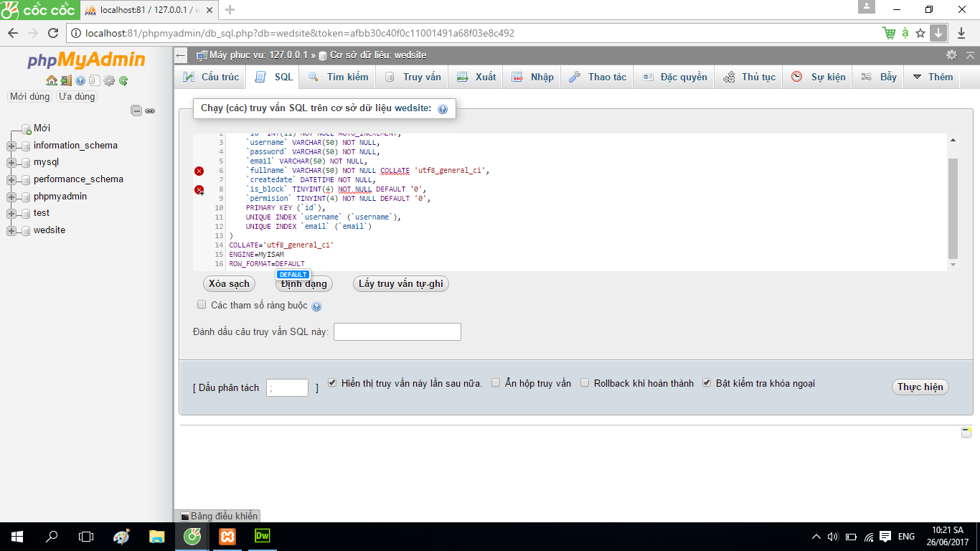Screen dimensions: 980x551
Task: Open Mới dùng recent list
Action: click(x=30, y=96)
